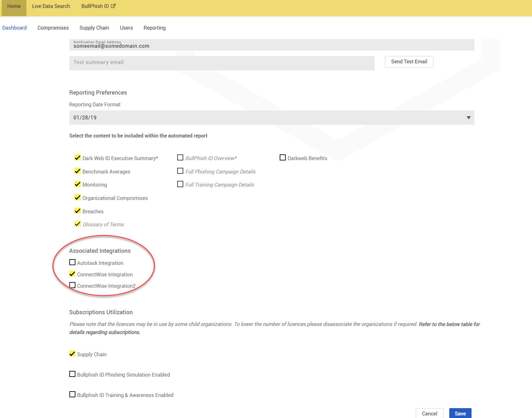Enable Bullphish ID Phishing Simulation
This screenshot has height=418, width=532.
(x=73, y=374)
